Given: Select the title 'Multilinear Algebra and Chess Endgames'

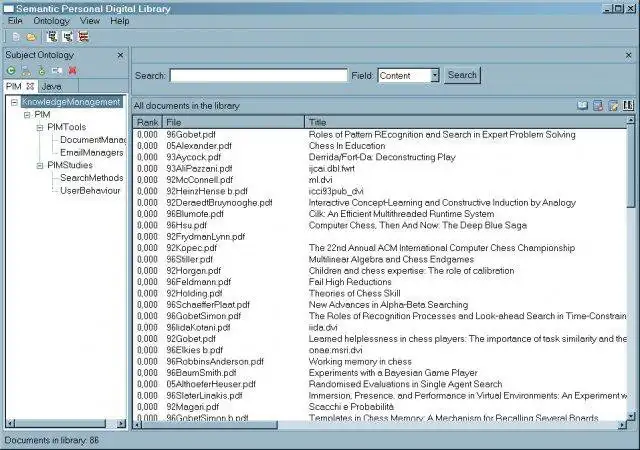Looking at the screenshot, I should [x=391, y=259].
